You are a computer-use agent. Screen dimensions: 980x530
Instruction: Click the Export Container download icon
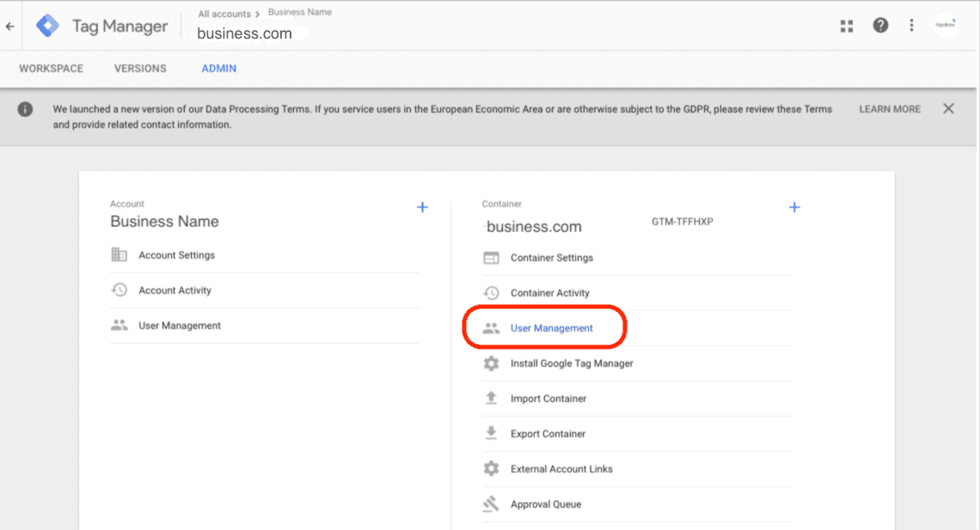point(491,433)
